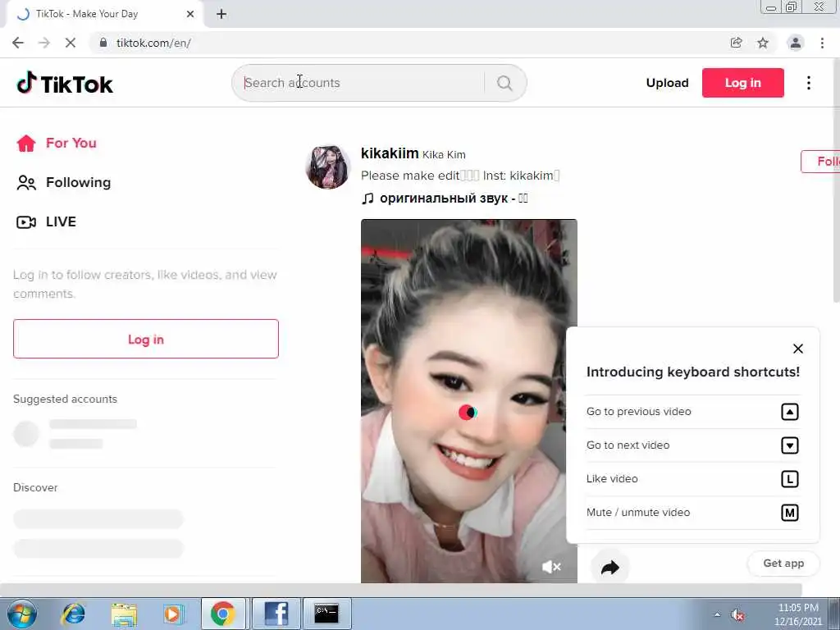Follow the kikakiim account
Image resolution: width=840 pixels, height=630 pixels.
coord(820,162)
